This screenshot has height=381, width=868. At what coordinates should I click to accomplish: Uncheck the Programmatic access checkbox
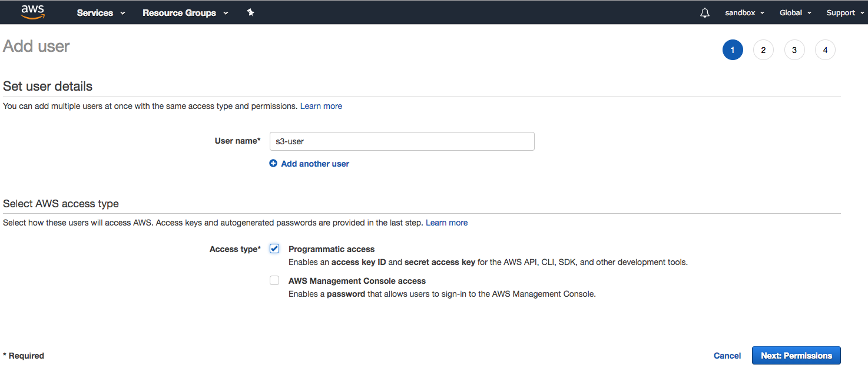tap(274, 249)
